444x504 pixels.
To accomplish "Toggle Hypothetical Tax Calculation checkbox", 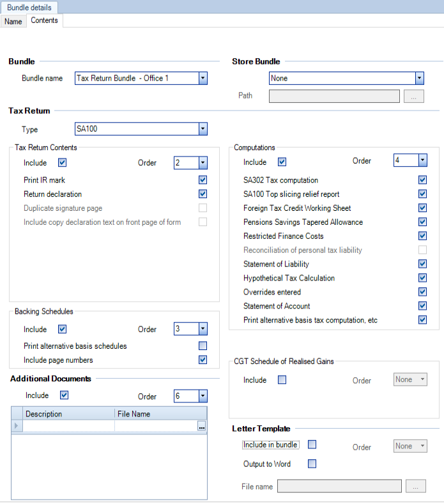I will (422, 278).
